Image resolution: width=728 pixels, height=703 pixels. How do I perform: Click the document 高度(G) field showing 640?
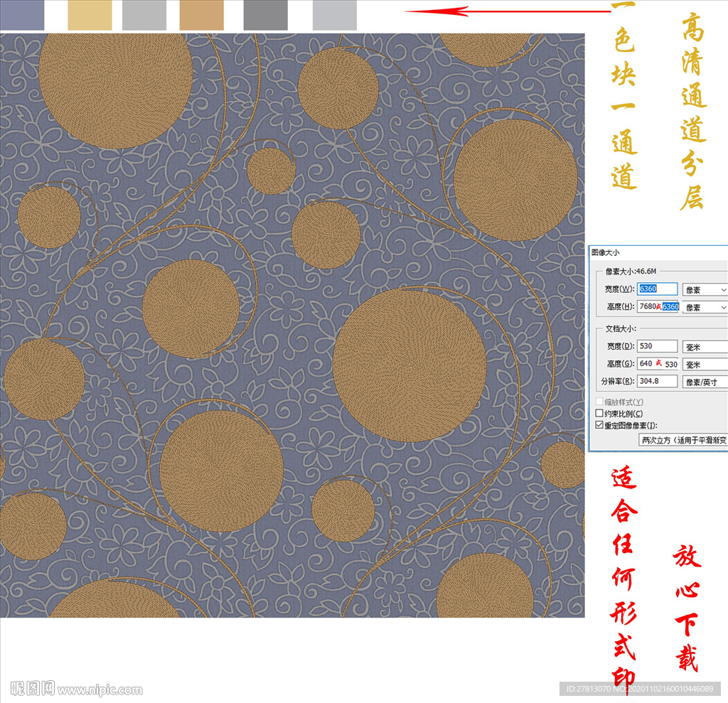(x=658, y=363)
